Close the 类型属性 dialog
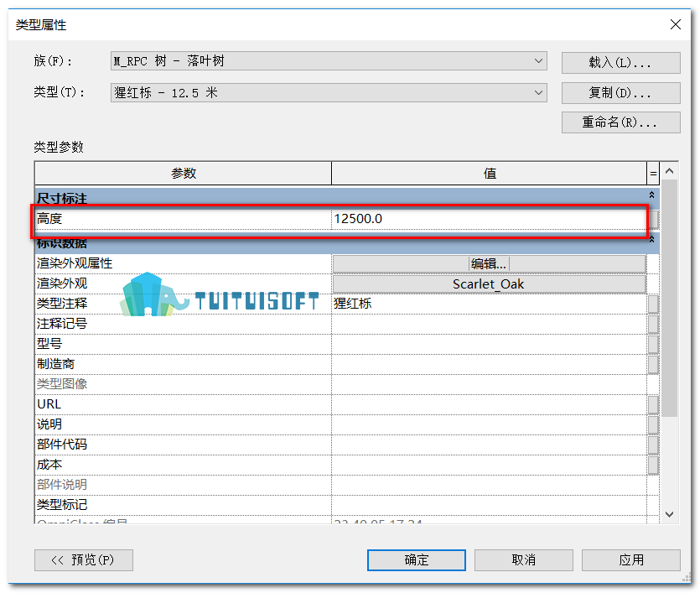Image resolution: width=700 pixels, height=593 pixels. 676,24
